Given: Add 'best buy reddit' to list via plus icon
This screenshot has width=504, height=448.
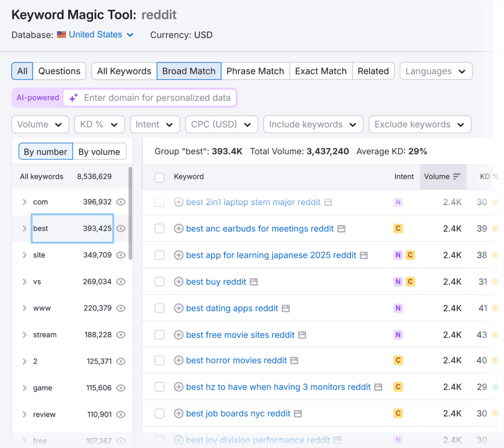Looking at the screenshot, I should point(178,282).
